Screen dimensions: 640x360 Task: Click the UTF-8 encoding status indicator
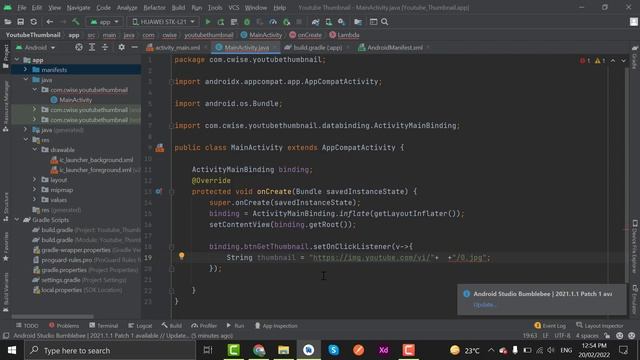coord(562,336)
